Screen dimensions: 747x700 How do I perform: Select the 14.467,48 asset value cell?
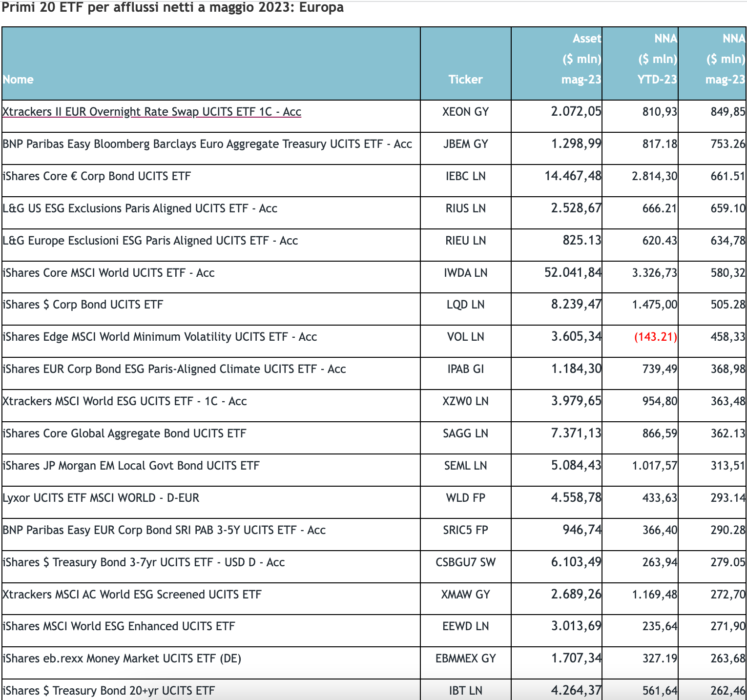tap(573, 176)
